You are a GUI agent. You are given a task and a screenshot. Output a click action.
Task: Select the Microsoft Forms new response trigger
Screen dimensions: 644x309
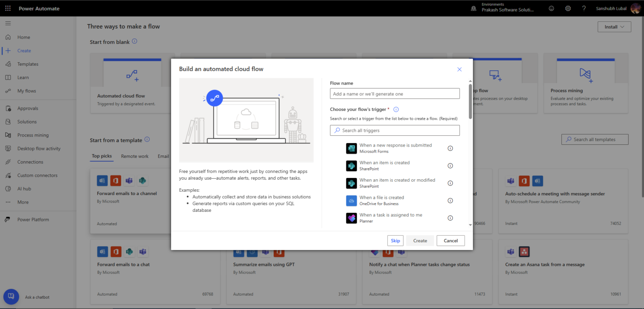[395, 148]
